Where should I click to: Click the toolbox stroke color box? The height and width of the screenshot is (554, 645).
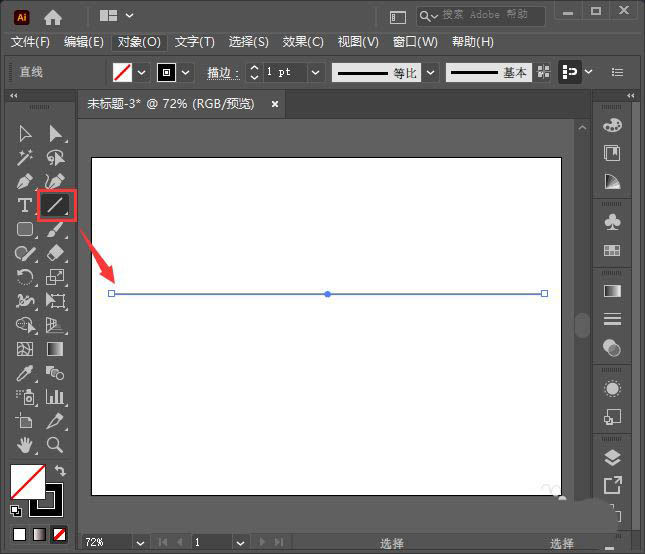(x=53, y=507)
